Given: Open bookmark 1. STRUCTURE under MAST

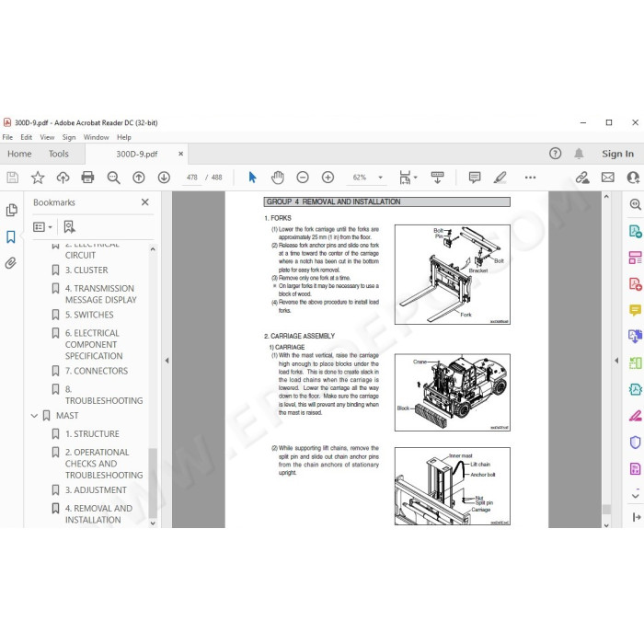Looking at the screenshot, I should 92,433.
